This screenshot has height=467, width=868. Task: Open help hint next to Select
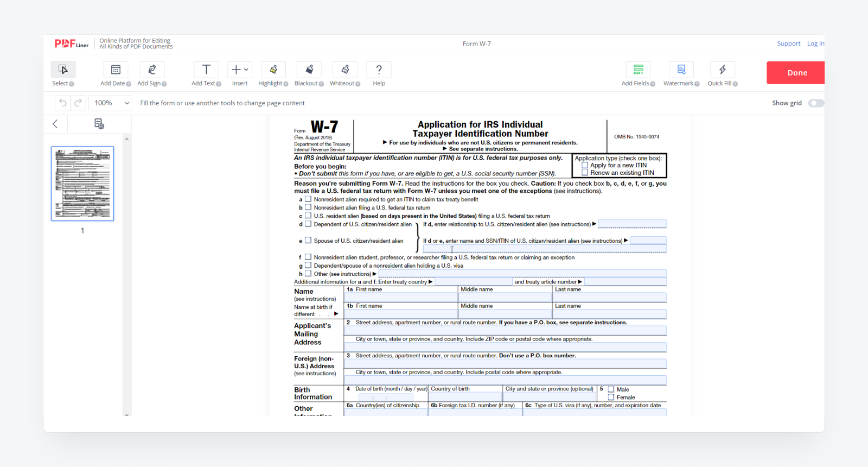[72, 84]
